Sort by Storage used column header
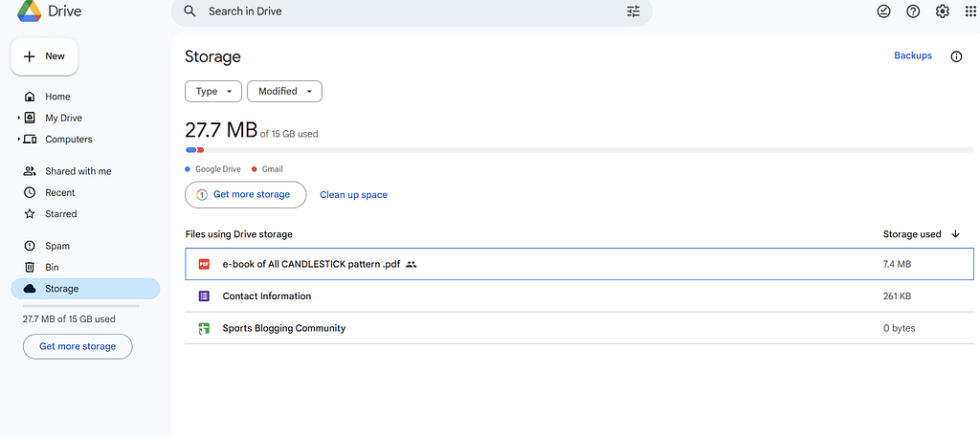Image resolution: width=980 pixels, height=437 pixels. (912, 234)
